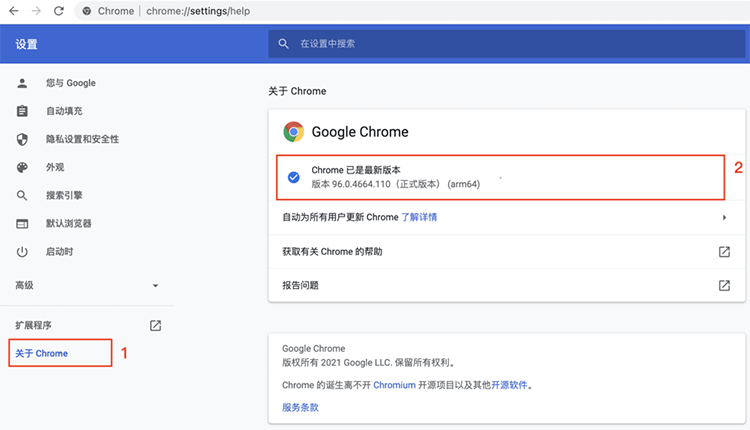Click the shield icon for 隐私设置和安全性
This screenshot has width=750, height=430.
(x=22, y=139)
